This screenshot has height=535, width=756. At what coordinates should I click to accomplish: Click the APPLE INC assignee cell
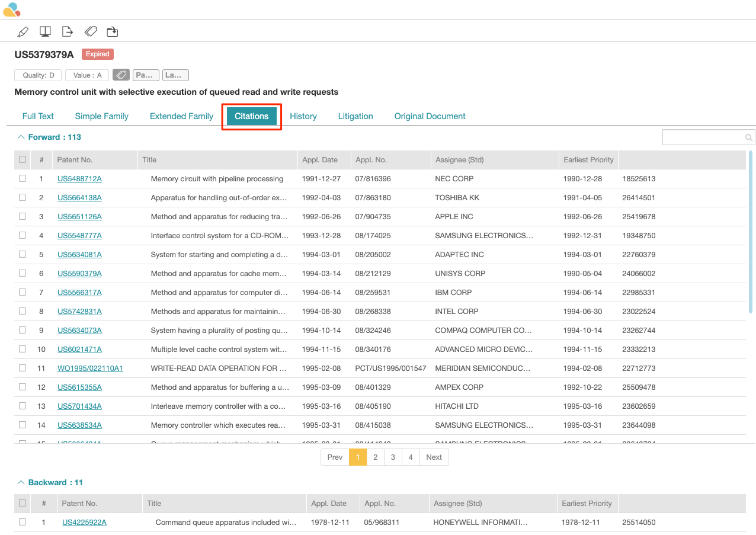click(x=454, y=217)
